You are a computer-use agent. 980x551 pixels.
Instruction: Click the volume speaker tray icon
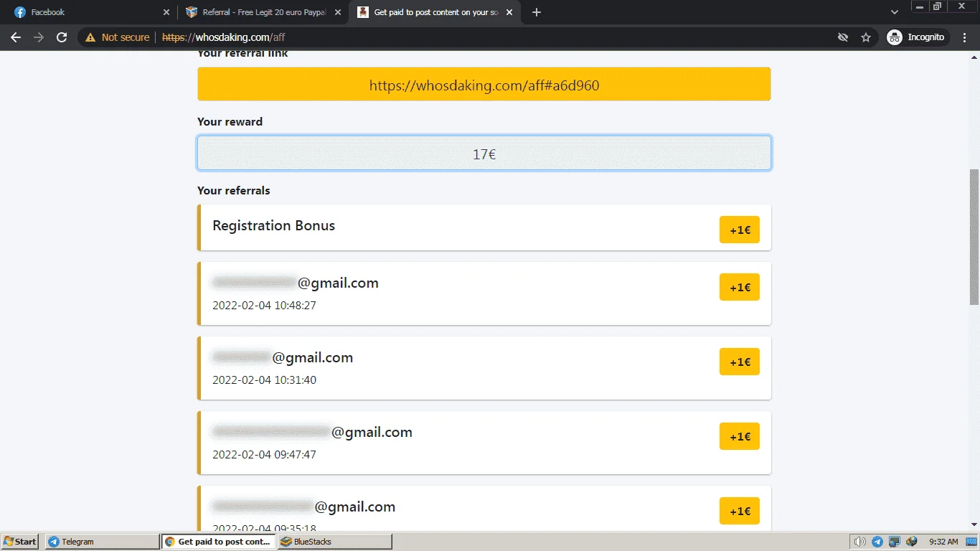859,542
